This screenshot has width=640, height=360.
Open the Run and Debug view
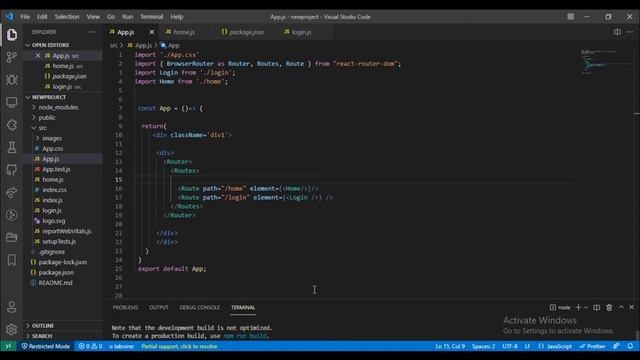[x=11, y=80]
